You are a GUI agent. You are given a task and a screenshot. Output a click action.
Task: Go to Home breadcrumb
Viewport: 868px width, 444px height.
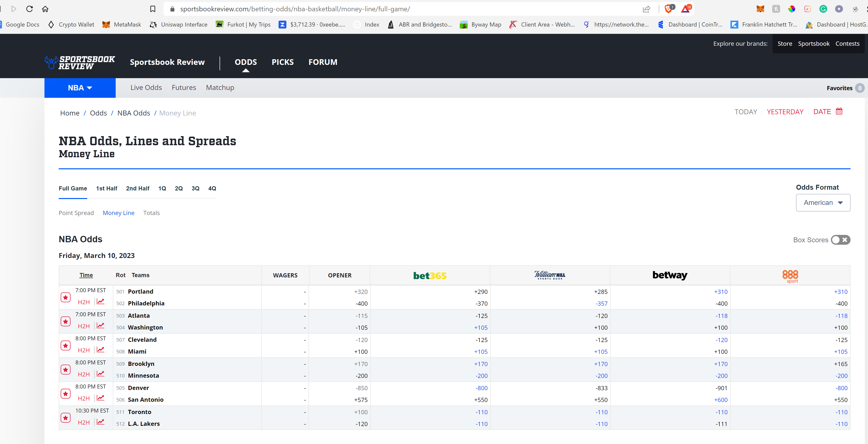[x=70, y=113]
